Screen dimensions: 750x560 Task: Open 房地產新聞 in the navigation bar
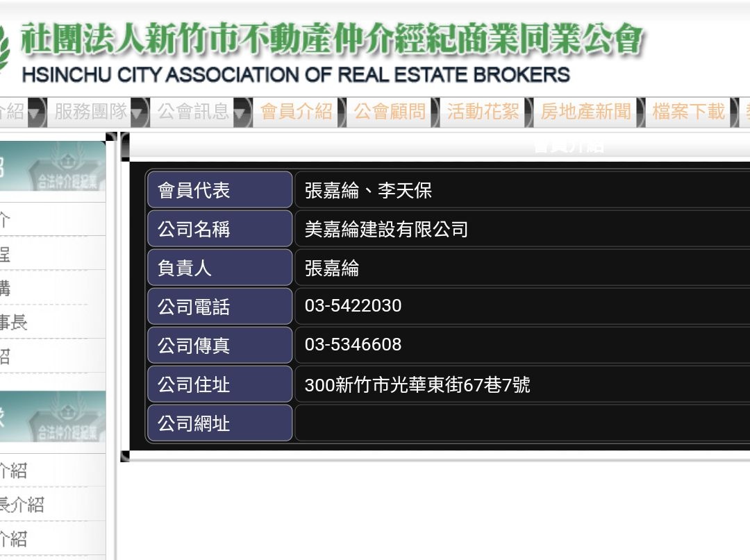pos(586,112)
